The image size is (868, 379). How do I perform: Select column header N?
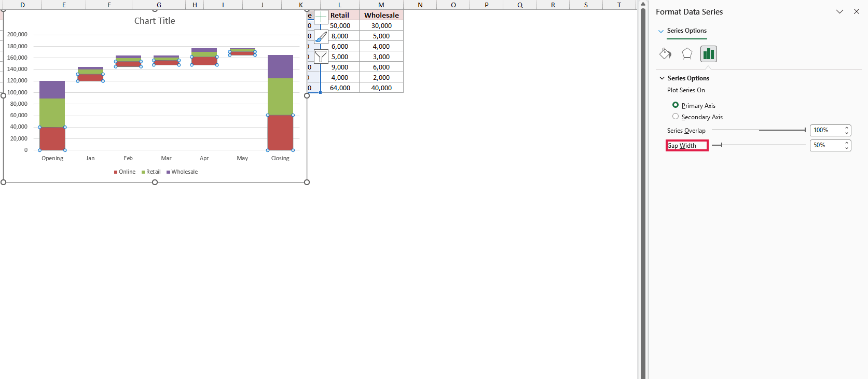420,5
